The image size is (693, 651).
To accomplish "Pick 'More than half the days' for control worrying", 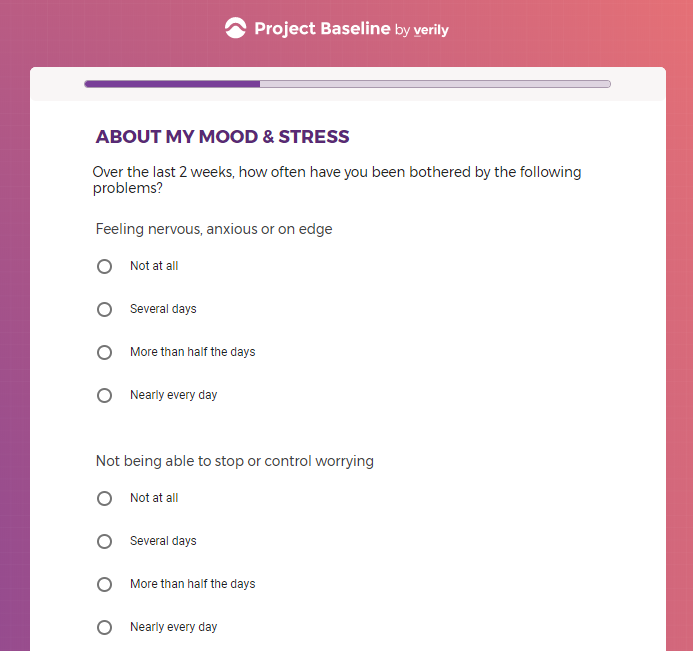I will click(105, 584).
